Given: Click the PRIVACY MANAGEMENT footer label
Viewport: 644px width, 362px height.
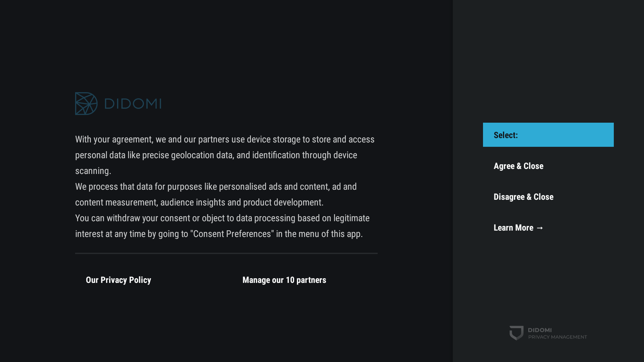Looking at the screenshot, I should tap(557, 337).
